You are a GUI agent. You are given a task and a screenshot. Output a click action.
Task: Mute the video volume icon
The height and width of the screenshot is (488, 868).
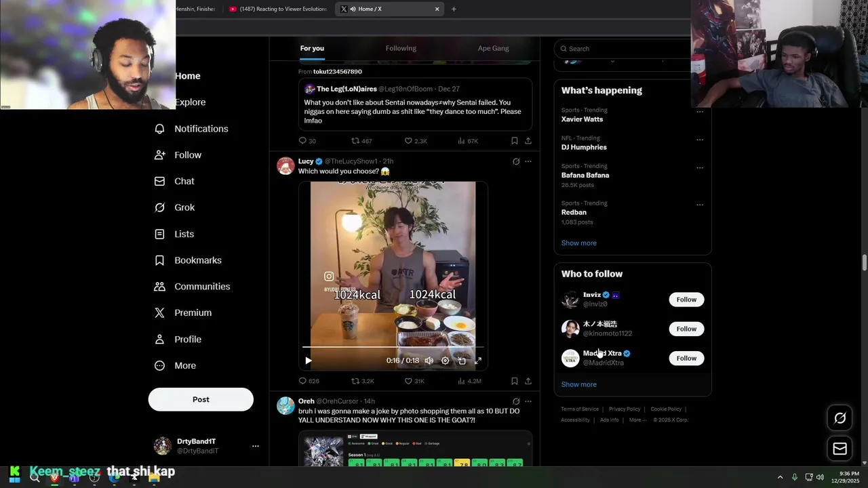[429, 361]
